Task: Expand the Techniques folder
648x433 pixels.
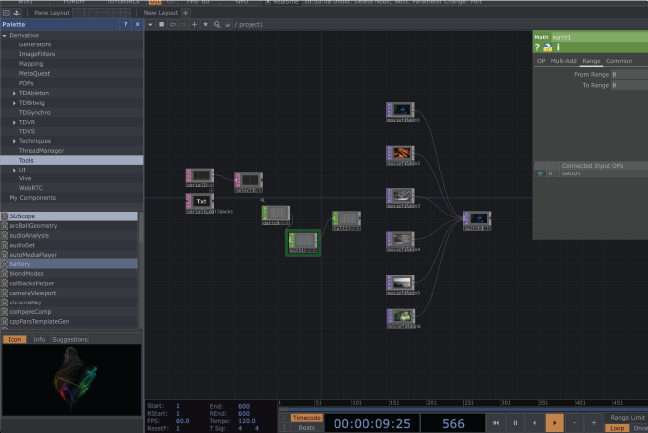Action: pos(14,140)
